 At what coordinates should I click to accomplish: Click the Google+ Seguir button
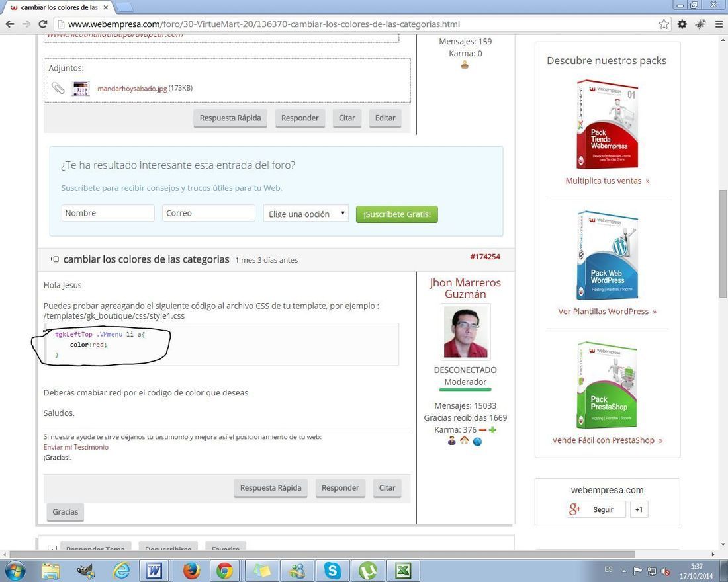pos(596,509)
